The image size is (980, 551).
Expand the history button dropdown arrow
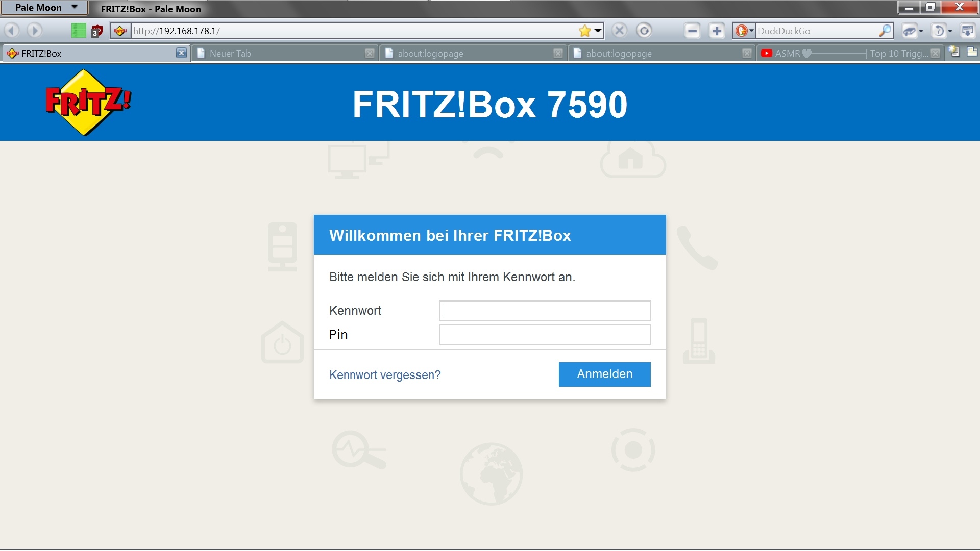[950, 31]
